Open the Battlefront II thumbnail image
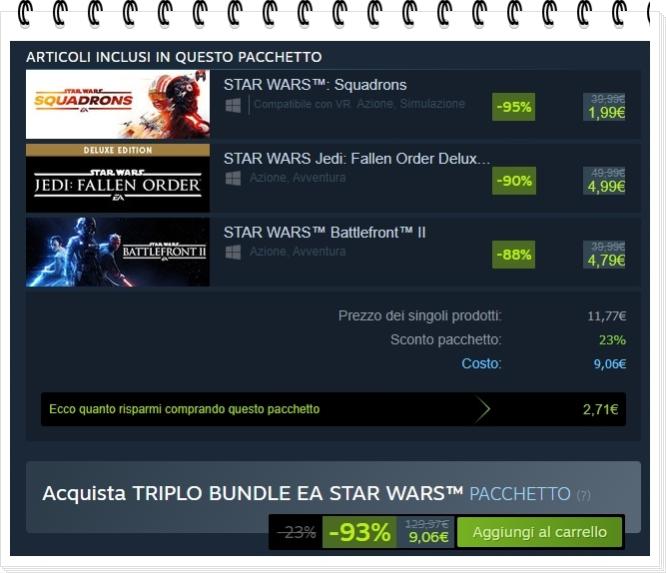Viewport: 666px width, 573px height. click(x=118, y=252)
